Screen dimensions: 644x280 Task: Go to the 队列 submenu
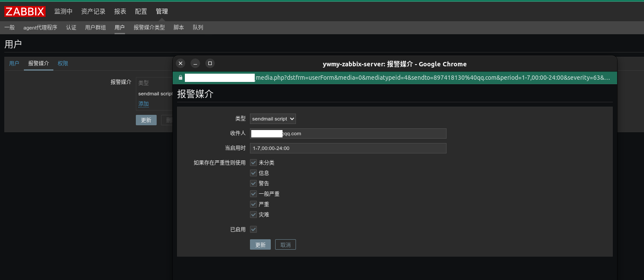(198, 27)
